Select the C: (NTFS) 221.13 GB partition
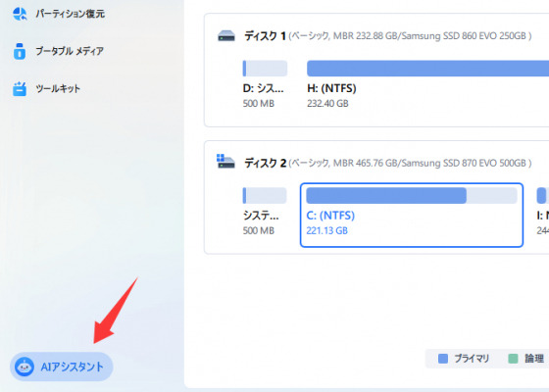The height and width of the screenshot is (392, 549). click(x=412, y=215)
